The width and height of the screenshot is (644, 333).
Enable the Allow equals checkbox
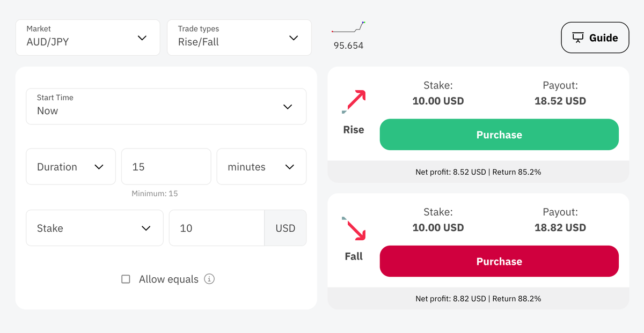click(126, 279)
